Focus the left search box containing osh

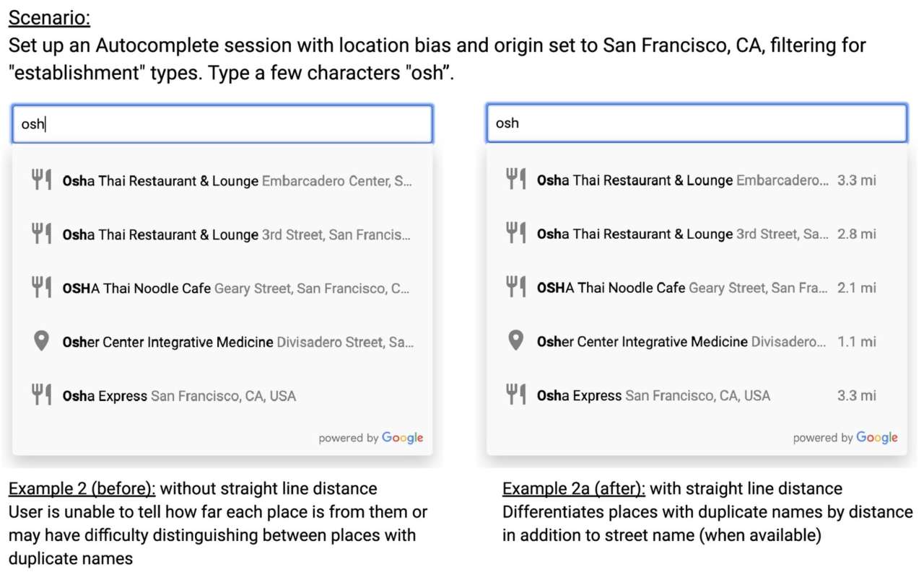pyautogui.click(x=222, y=124)
